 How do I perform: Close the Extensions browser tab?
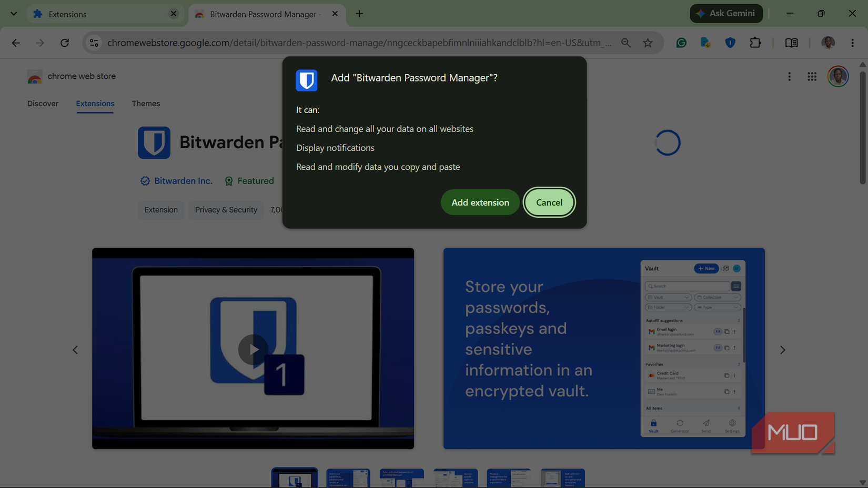(x=173, y=14)
